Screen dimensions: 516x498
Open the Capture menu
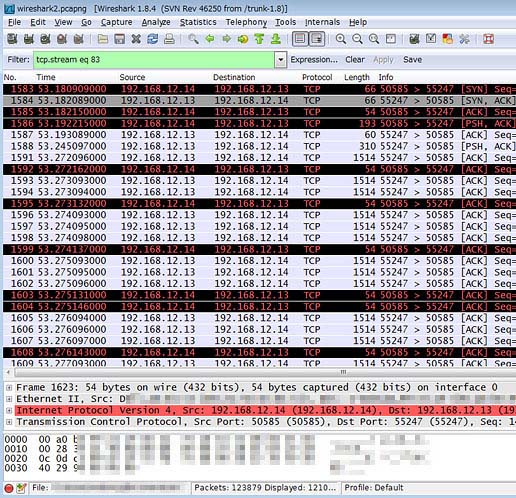coord(117,22)
